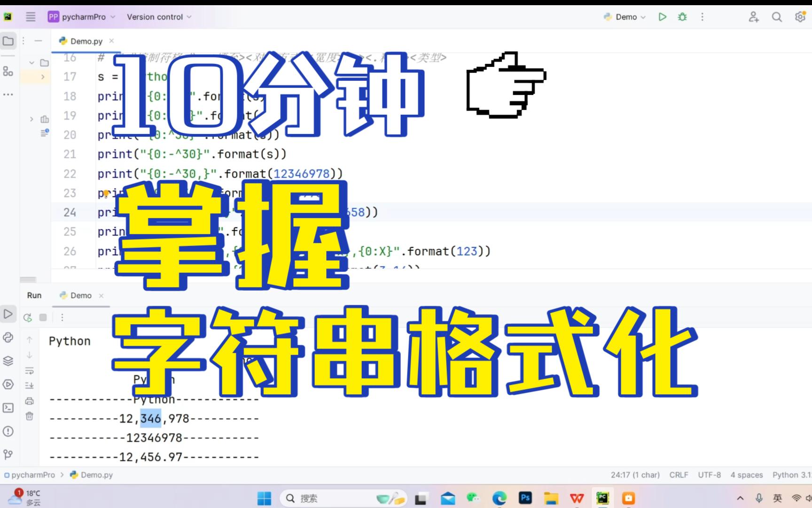Open Terminal tool window
This screenshot has width=812, height=508.
(x=8, y=408)
